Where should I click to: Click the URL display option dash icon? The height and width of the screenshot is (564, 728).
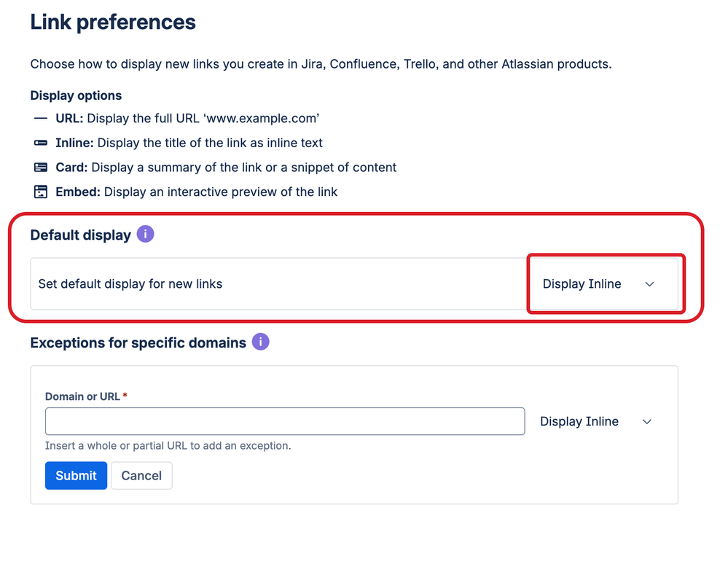pos(41,118)
